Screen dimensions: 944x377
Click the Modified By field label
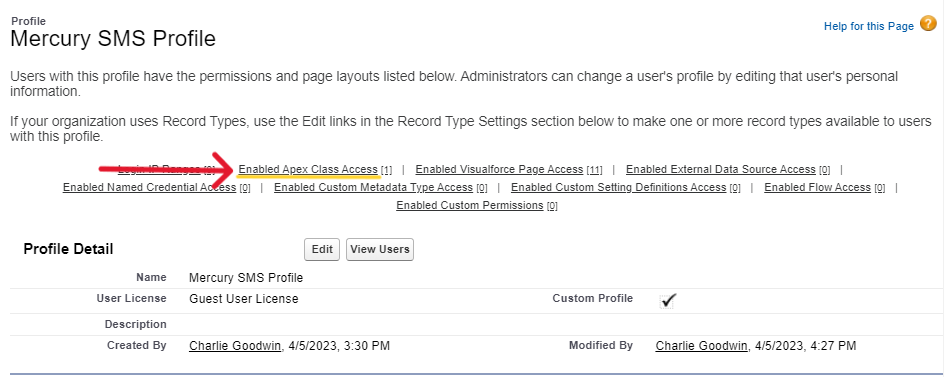[601, 345]
